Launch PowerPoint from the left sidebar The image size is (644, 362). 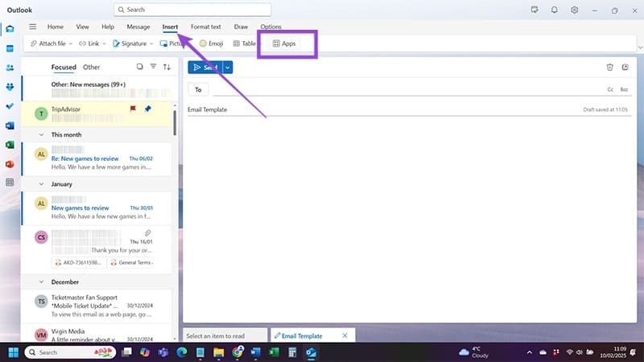pyautogui.click(x=10, y=164)
